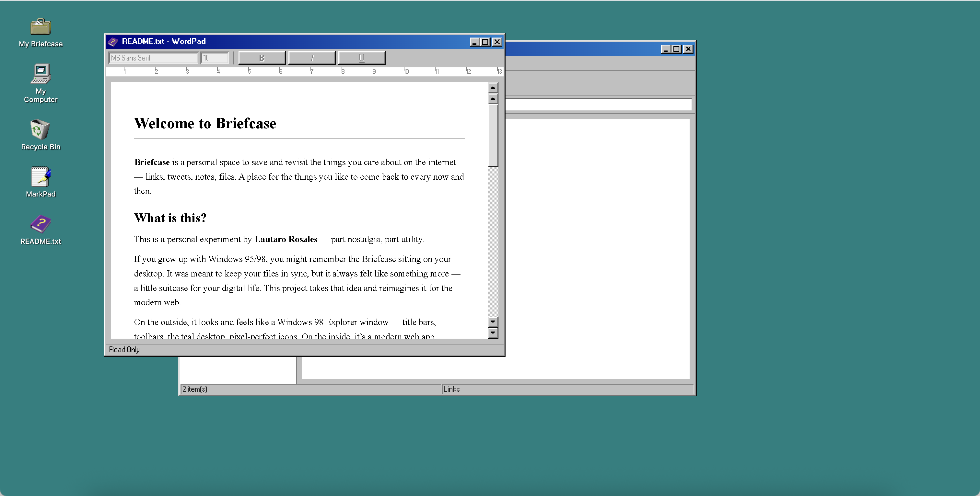Open the font size selector showing 10

pyautogui.click(x=215, y=57)
